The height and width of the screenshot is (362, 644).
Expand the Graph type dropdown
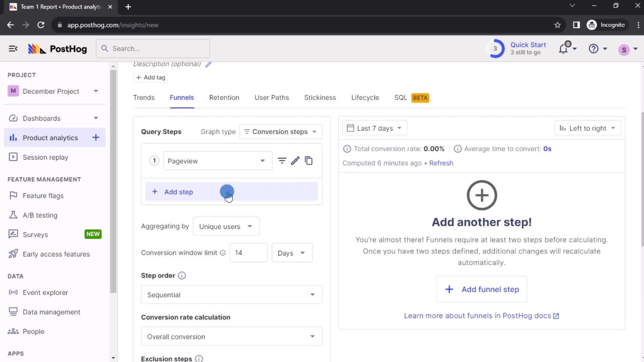pos(281,131)
